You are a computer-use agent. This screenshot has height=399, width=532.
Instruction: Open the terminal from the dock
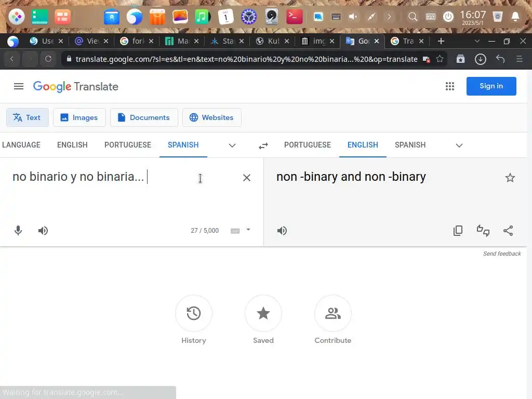pos(294,17)
